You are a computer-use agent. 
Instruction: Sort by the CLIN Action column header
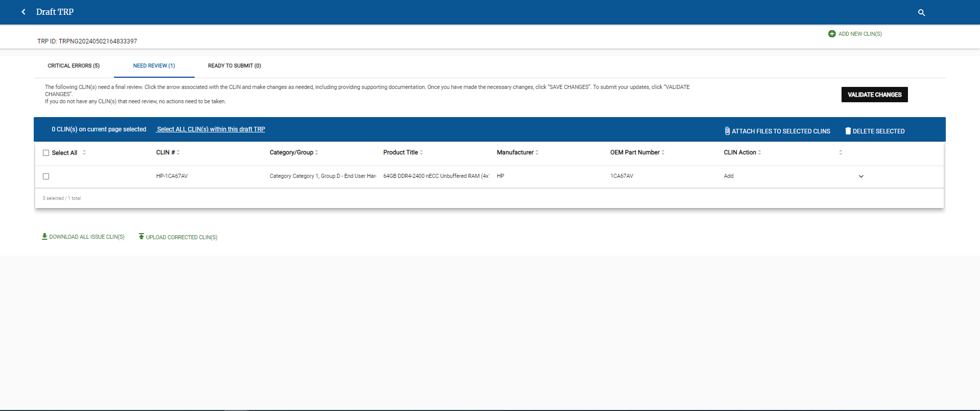[x=739, y=152]
